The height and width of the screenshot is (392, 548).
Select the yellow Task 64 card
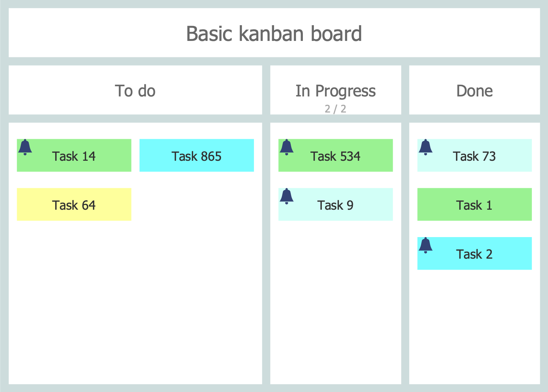[x=74, y=205]
